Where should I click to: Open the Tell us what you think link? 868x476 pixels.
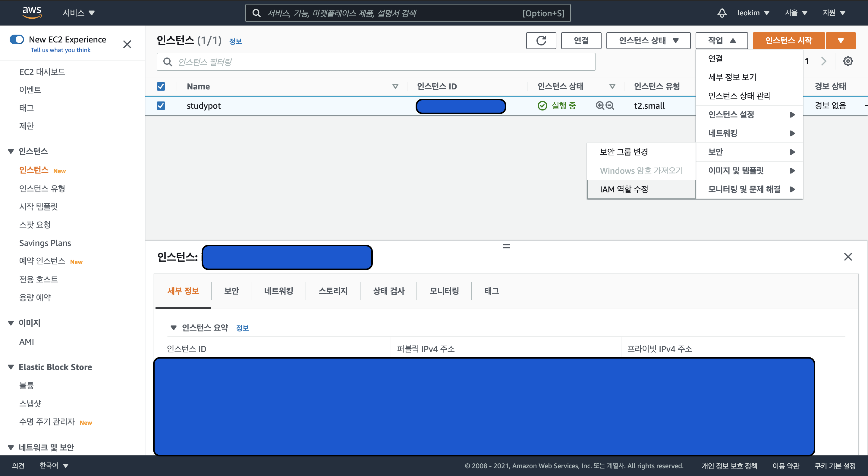pos(60,50)
